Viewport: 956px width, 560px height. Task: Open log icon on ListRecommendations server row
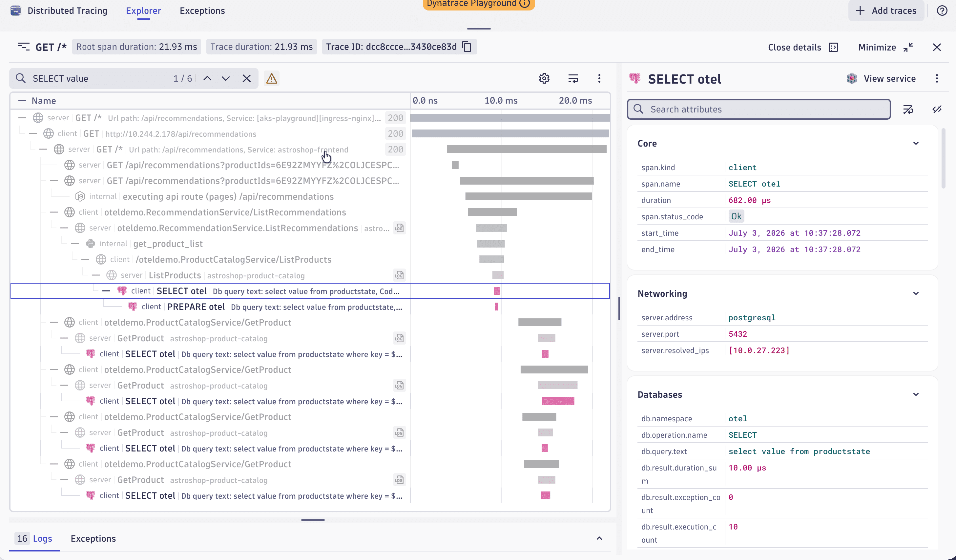[x=399, y=228]
